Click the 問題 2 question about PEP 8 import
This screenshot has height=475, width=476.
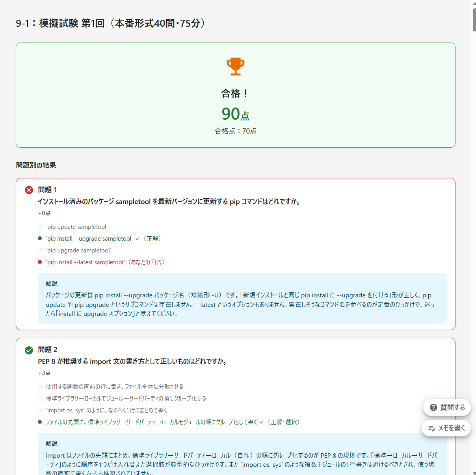point(133,362)
